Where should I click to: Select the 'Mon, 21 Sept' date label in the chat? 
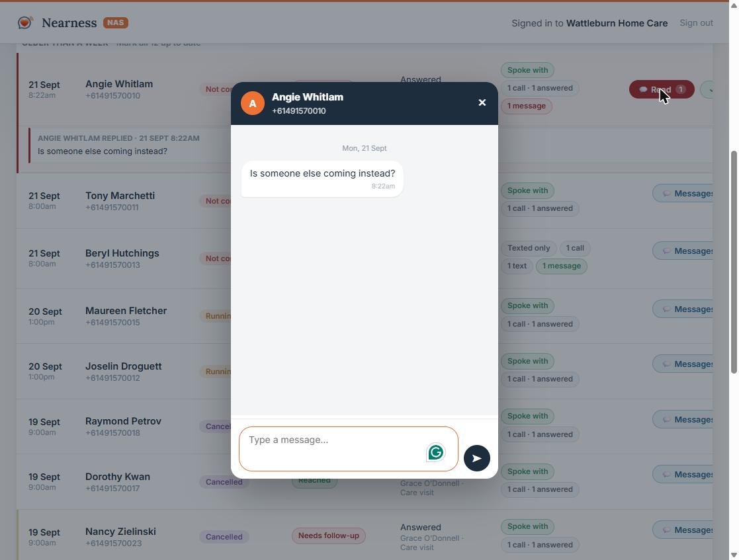pyautogui.click(x=365, y=148)
